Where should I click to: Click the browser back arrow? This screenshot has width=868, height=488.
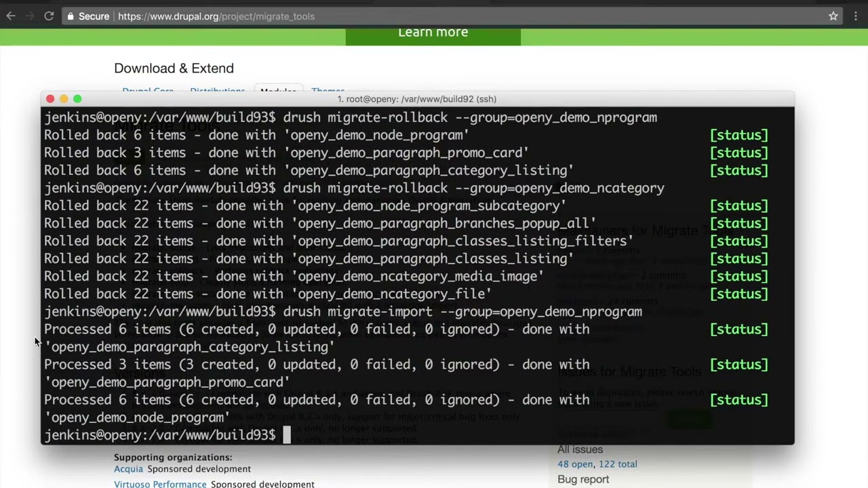click(x=11, y=16)
